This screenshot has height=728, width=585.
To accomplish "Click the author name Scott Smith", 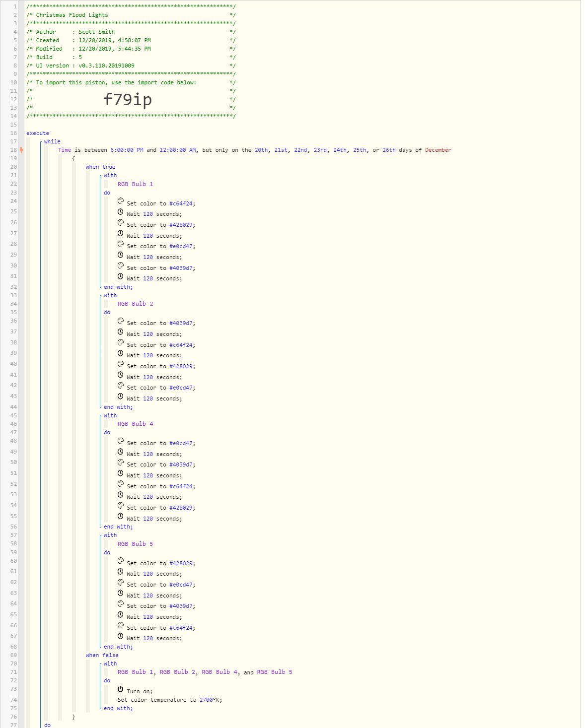I will [x=96, y=32].
